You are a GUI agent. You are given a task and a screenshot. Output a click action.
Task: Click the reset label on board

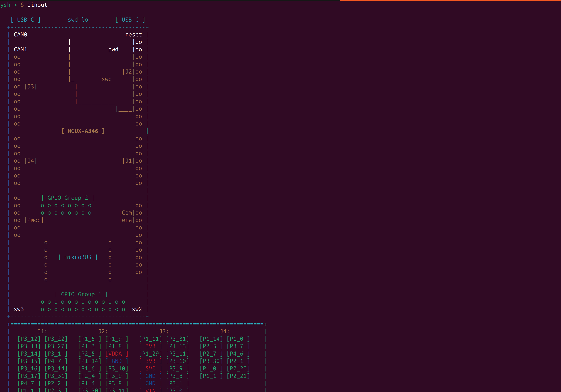[x=133, y=35]
